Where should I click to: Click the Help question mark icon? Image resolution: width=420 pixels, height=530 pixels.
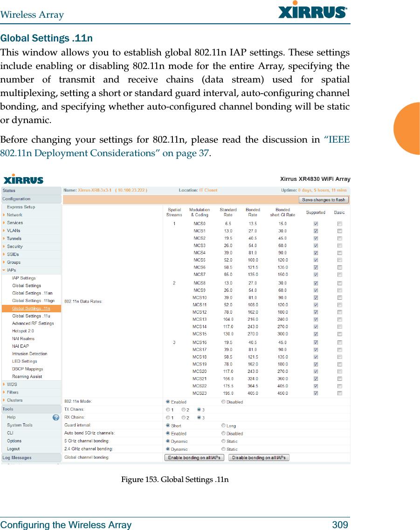(x=56, y=418)
